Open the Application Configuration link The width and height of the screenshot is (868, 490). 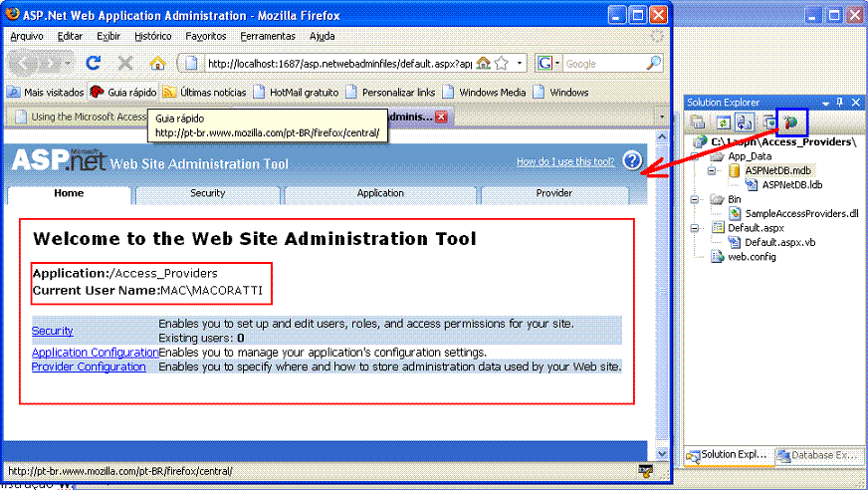pos(96,353)
